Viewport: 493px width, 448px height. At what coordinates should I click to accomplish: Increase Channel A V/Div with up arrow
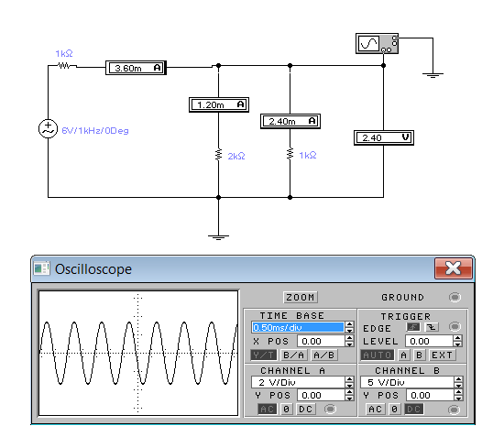tap(349, 379)
